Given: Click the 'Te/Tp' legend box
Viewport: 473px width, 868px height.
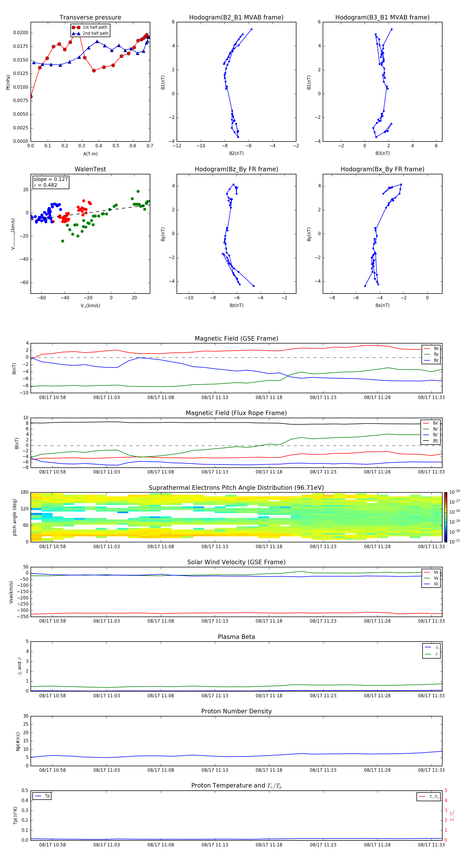Looking at the screenshot, I should click(x=429, y=796).
